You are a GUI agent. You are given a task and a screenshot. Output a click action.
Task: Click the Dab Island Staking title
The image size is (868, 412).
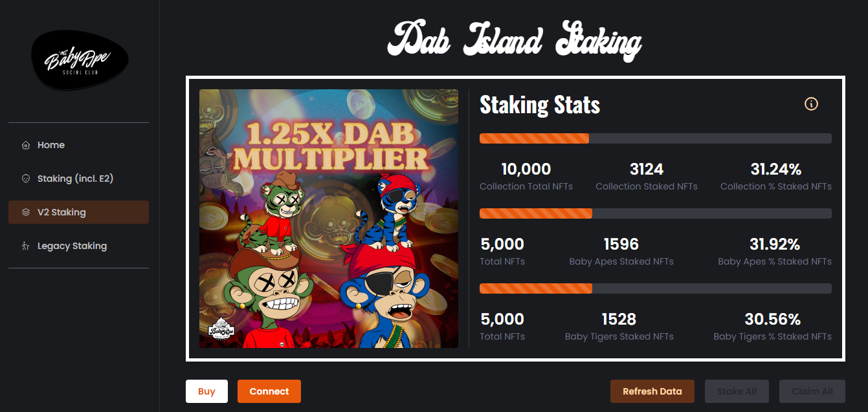click(515, 41)
